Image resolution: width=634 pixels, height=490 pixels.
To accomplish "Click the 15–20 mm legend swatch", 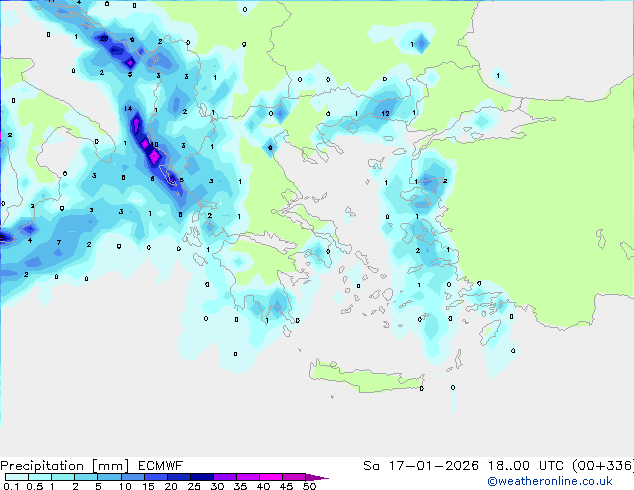I will pos(156,477).
